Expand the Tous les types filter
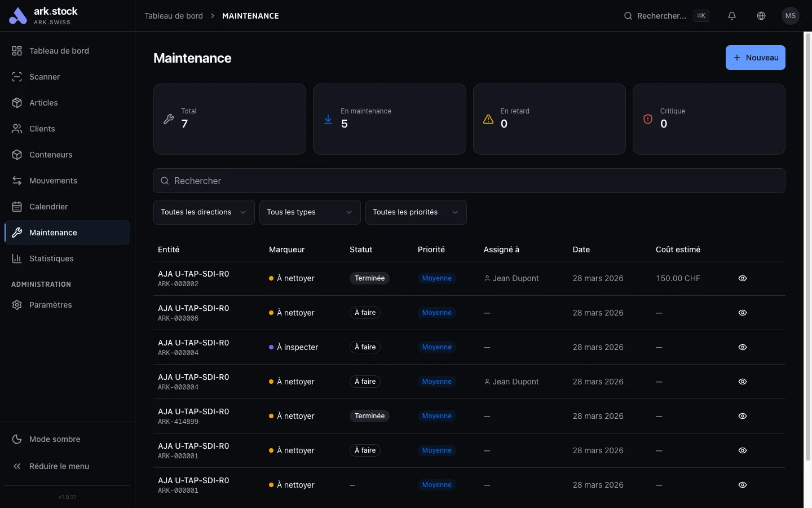The width and height of the screenshot is (812, 508). [310, 212]
